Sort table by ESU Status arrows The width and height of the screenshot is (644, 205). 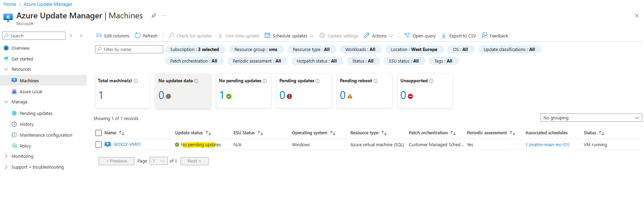point(260,133)
